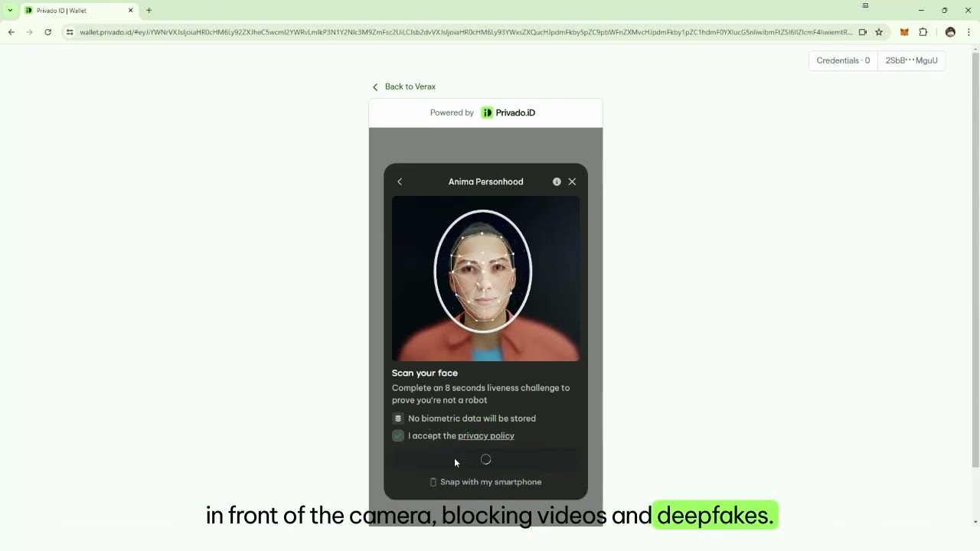Click the page vertical scrollbar
Screen dimensions: 980x551
(x=975, y=260)
